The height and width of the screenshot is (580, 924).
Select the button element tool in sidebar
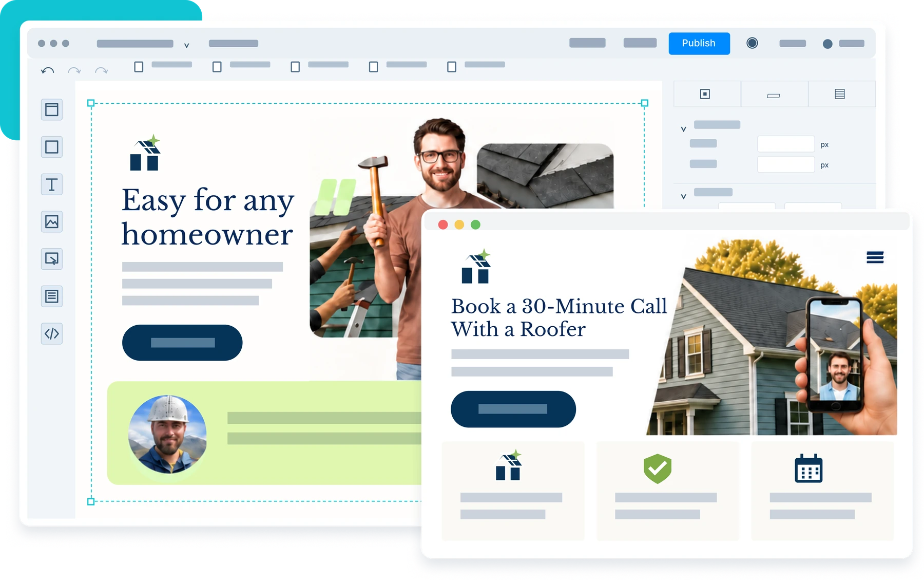click(52, 259)
